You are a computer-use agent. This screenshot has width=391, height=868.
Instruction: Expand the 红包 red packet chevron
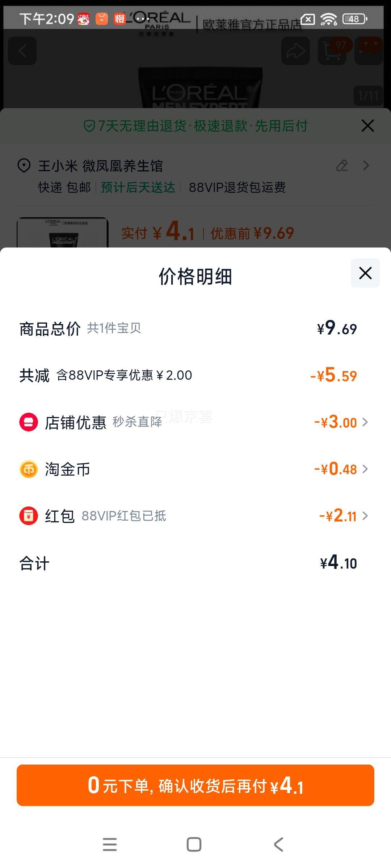[365, 516]
